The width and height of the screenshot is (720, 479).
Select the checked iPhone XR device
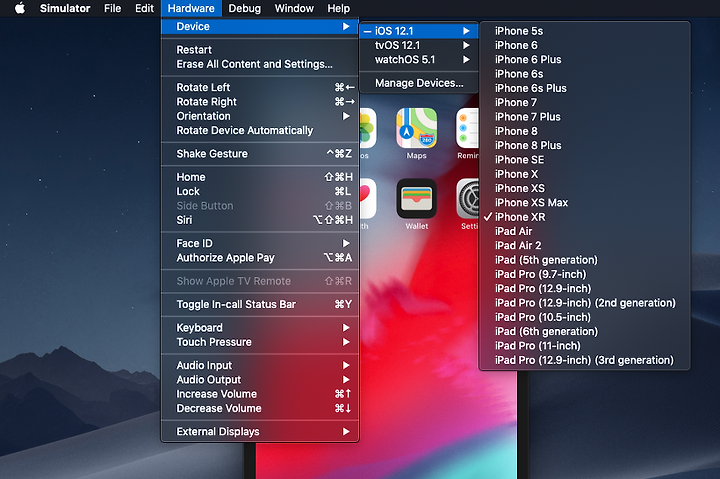pos(585,217)
